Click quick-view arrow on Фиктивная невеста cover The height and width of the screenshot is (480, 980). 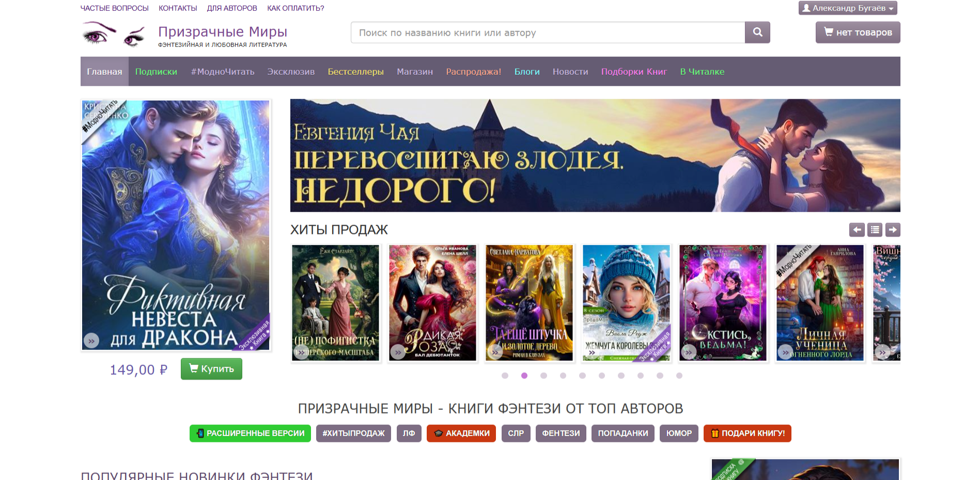click(x=91, y=341)
